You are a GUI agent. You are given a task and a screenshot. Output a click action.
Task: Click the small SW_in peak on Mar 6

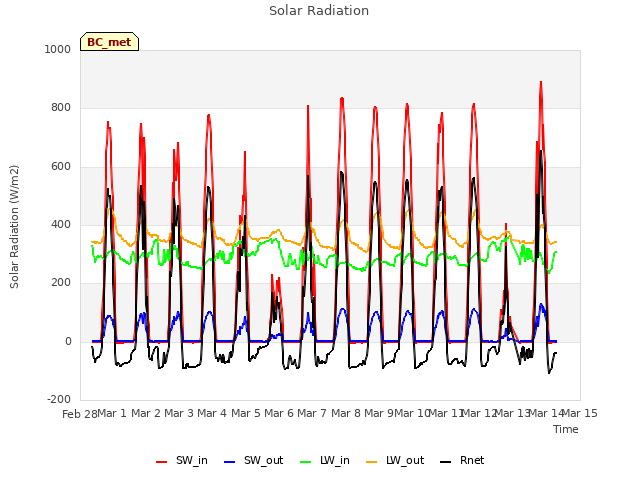tap(272, 276)
